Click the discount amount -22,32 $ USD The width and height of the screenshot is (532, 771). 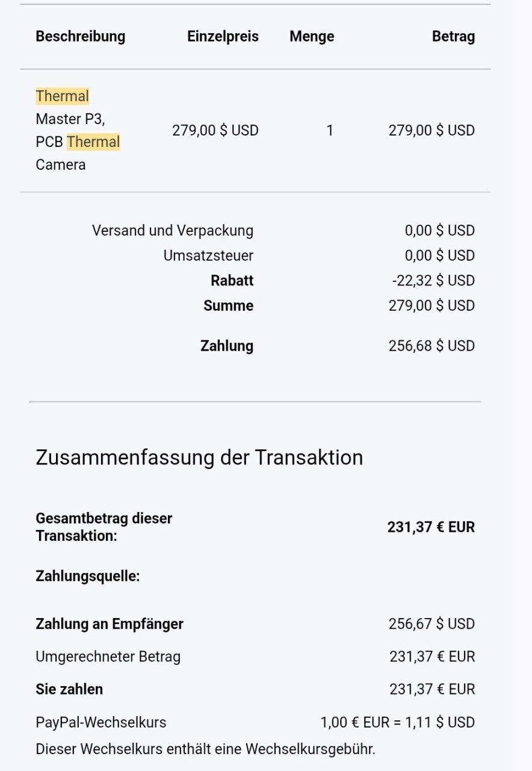[x=433, y=281]
